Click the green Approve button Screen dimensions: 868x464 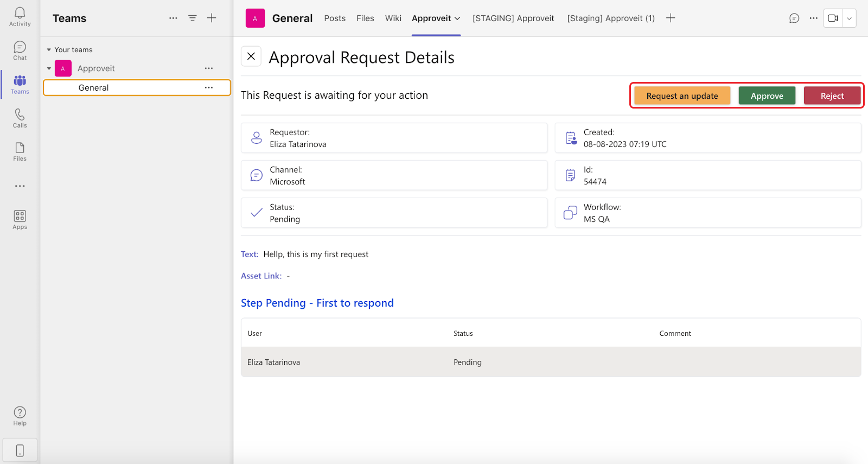coord(767,96)
